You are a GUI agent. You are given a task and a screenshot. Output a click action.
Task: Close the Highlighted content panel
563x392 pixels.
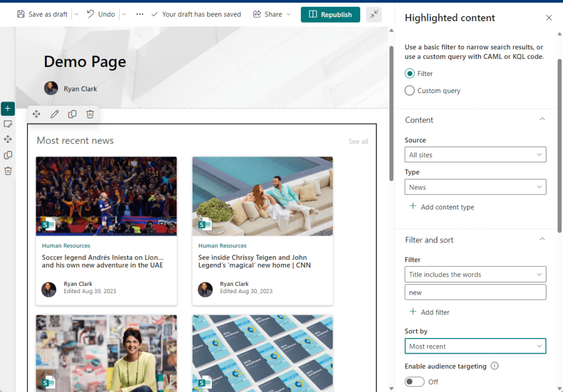[x=549, y=18]
